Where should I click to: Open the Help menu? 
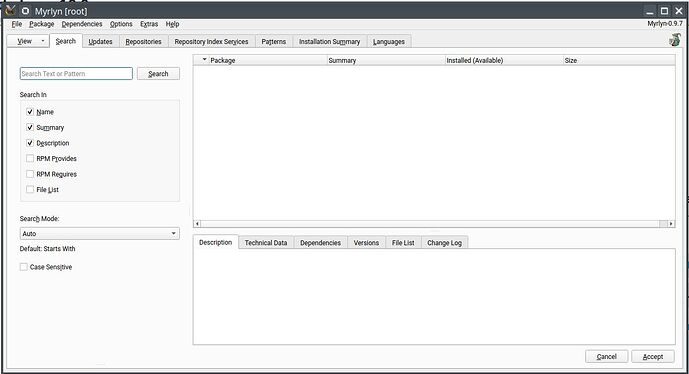point(172,24)
